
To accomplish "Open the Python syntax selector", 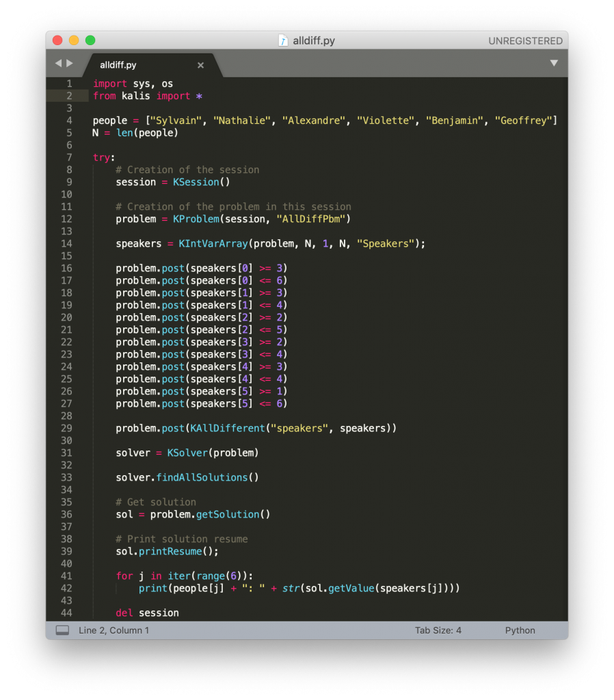I will click(520, 630).
